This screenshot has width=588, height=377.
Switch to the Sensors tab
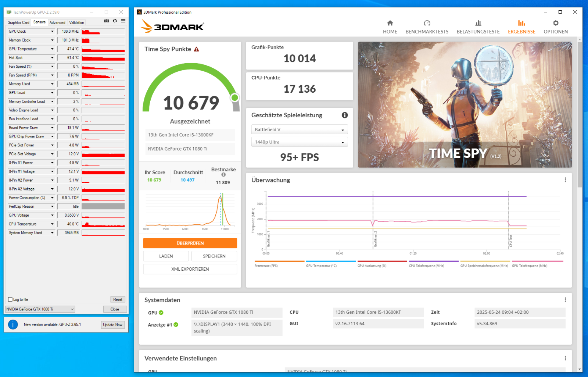click(x=39, y=22)
